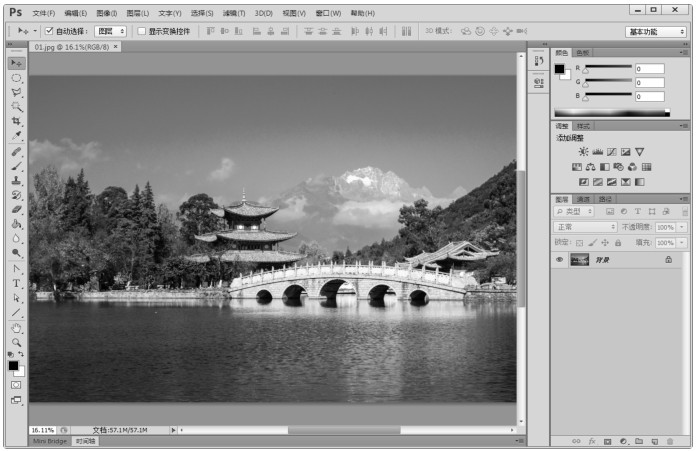
Task: Click the Brightness/Contrast adjustment icon
Action: point(584,152)
